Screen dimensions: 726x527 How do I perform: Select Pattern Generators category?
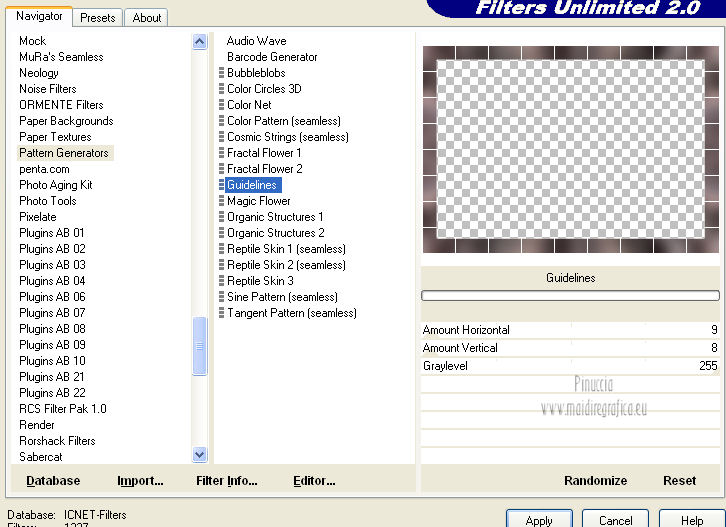click(64, 153)
